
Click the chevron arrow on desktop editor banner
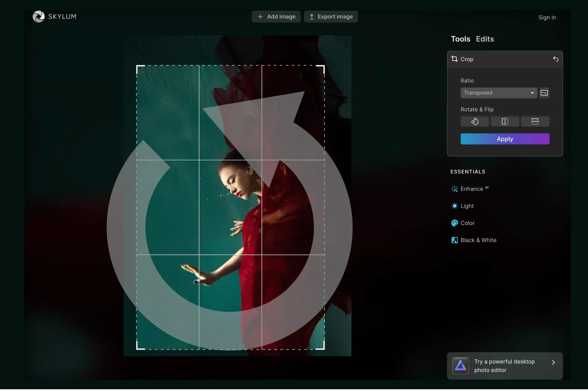[553, 362]
